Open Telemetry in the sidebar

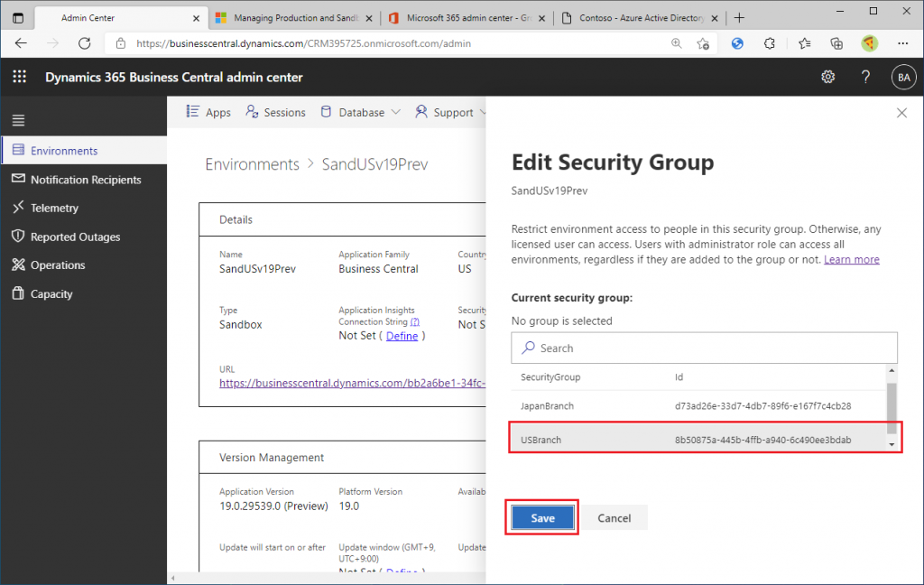pyautogui.click(x=84, y=208)
